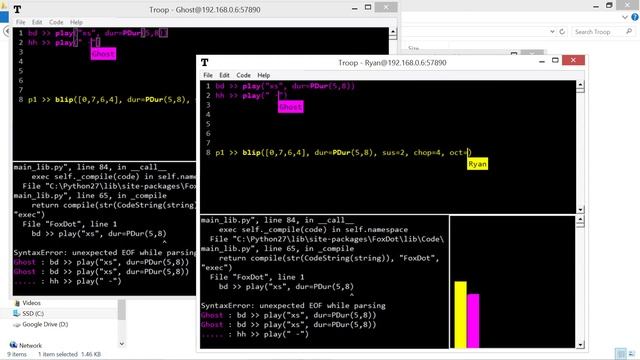Click the Size column header in Explorer
Image resolution: width=640 pixels, height=360 pixels.
pyautogui.click(x=413, y=48)
